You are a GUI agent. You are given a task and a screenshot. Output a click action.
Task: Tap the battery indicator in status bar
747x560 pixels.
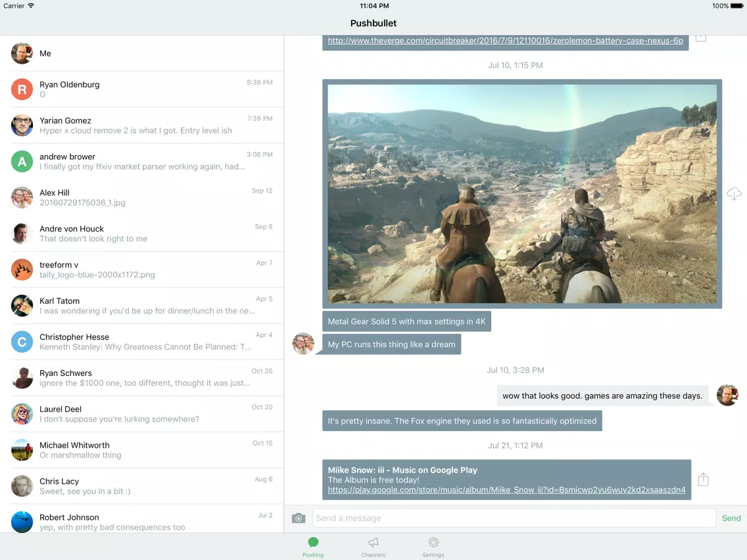[x=736, y=6]
